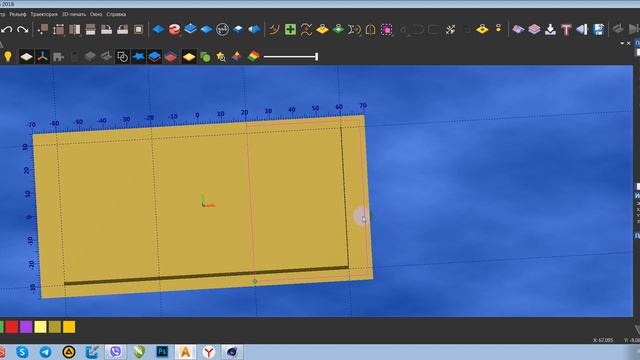Click the round dotted circle relief icon
The height and width of the screenshot is (360, 640).
[x=222, y=29]
